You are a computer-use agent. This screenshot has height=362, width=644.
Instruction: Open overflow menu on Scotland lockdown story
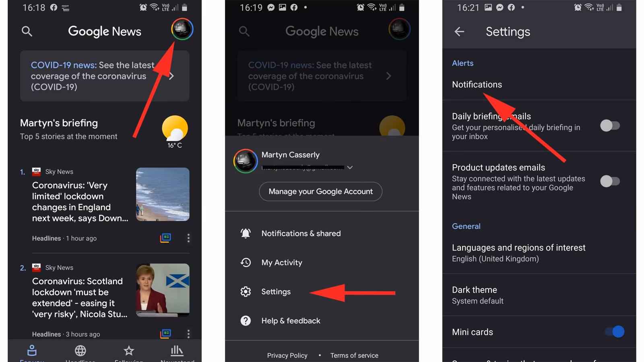point(188,334)
